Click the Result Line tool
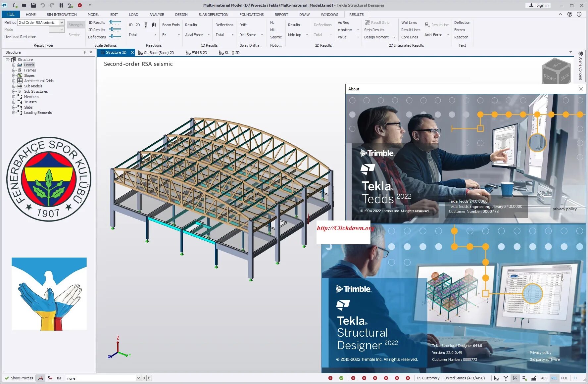This screenshot has width=588, height=384. (x=437, y=25)
